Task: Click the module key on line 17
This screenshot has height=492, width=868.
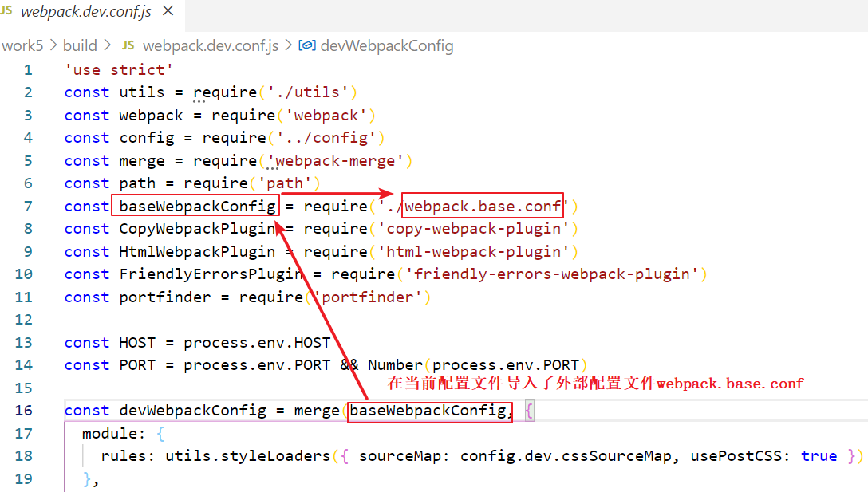Action: 109,433
